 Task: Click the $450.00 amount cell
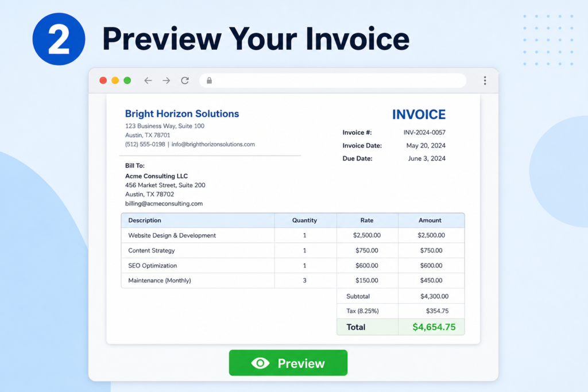[431, 280]
